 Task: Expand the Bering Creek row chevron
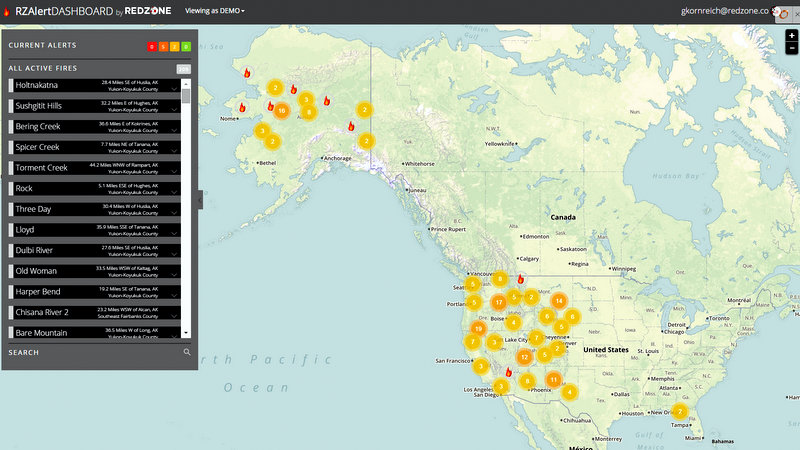174,130
